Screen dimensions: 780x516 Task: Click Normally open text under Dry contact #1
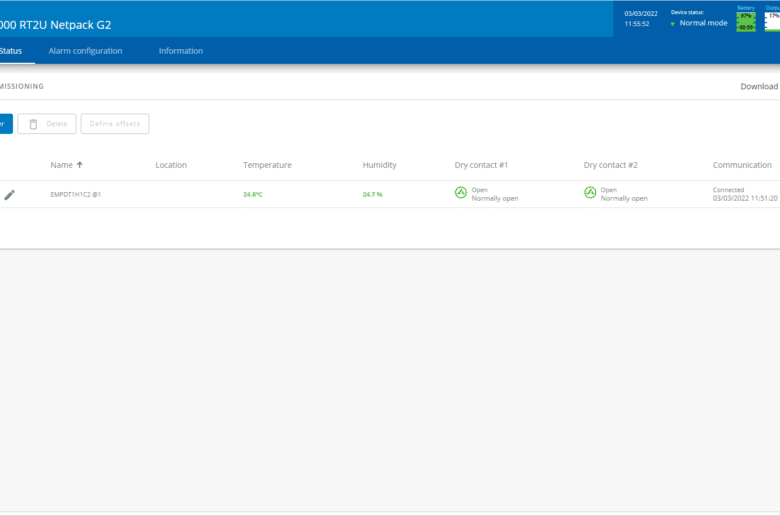point(495,199)
